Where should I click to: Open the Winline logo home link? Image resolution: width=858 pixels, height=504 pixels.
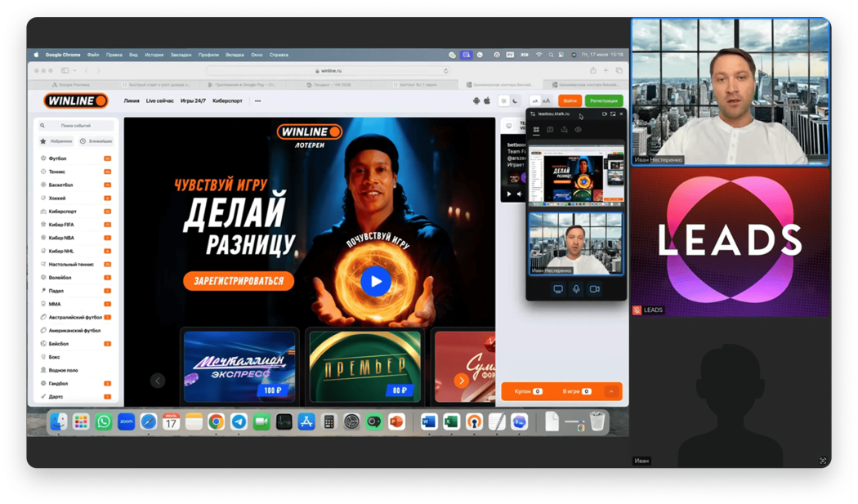point(75,100)
